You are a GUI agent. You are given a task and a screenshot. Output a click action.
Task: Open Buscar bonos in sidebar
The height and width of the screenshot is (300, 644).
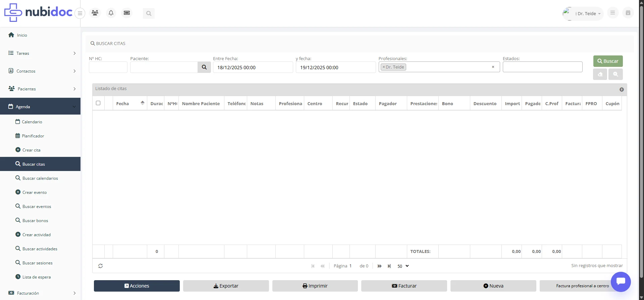[40, 220]
